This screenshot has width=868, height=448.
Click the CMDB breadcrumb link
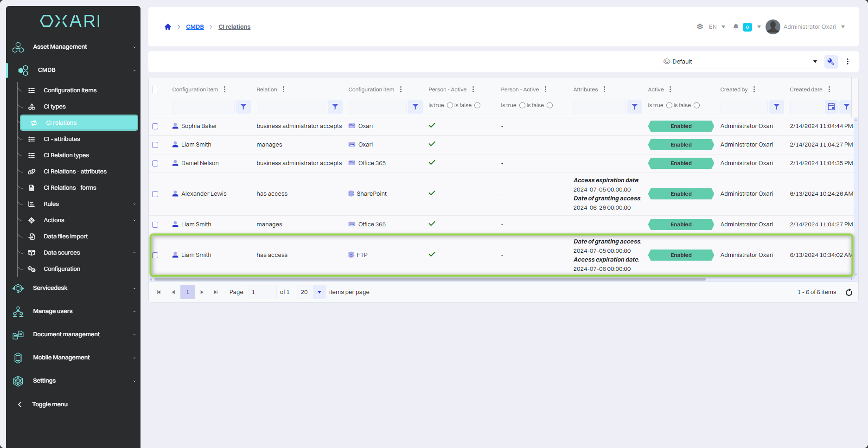[x=195, y=27]
